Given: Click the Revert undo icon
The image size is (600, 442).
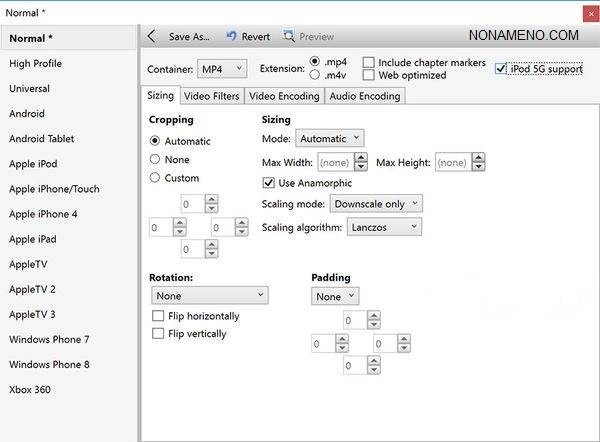Looking at the screenshot, I should point(232,36).
